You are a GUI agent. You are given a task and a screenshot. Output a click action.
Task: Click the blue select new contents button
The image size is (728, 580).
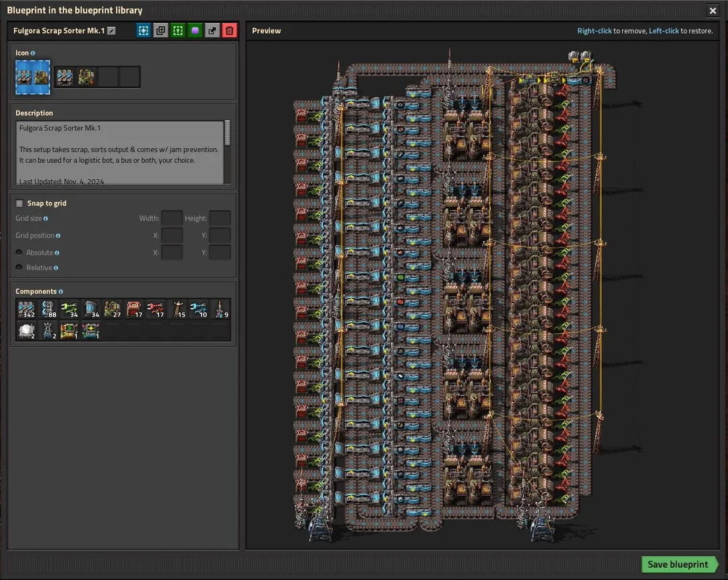[144, 30]
